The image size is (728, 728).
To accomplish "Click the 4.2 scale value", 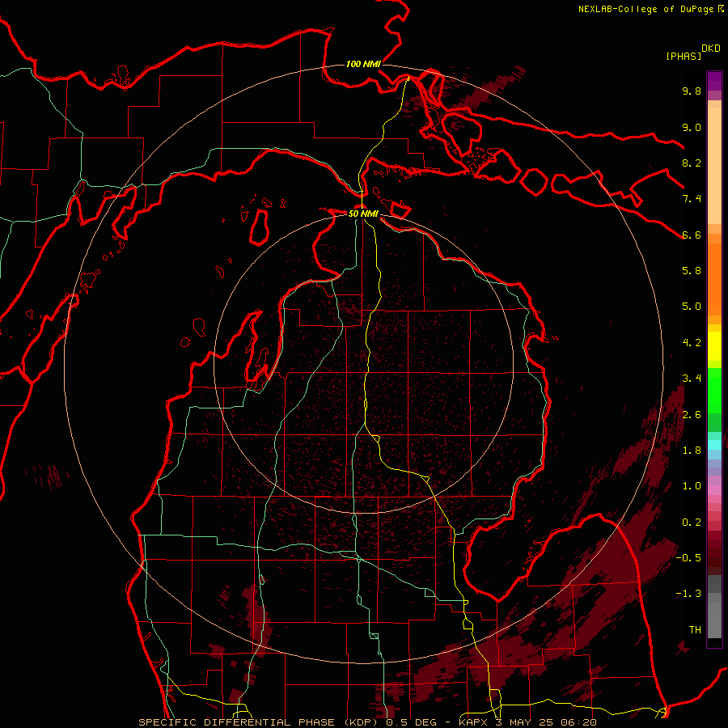I will click(692, 343).
